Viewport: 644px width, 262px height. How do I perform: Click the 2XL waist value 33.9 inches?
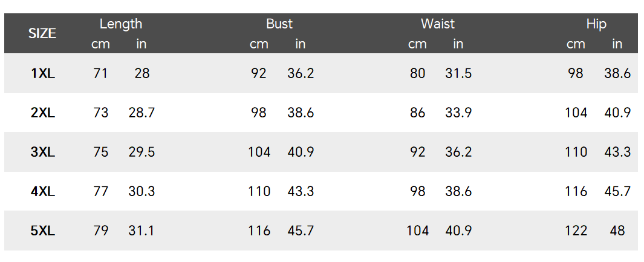[x=458, y=113]
